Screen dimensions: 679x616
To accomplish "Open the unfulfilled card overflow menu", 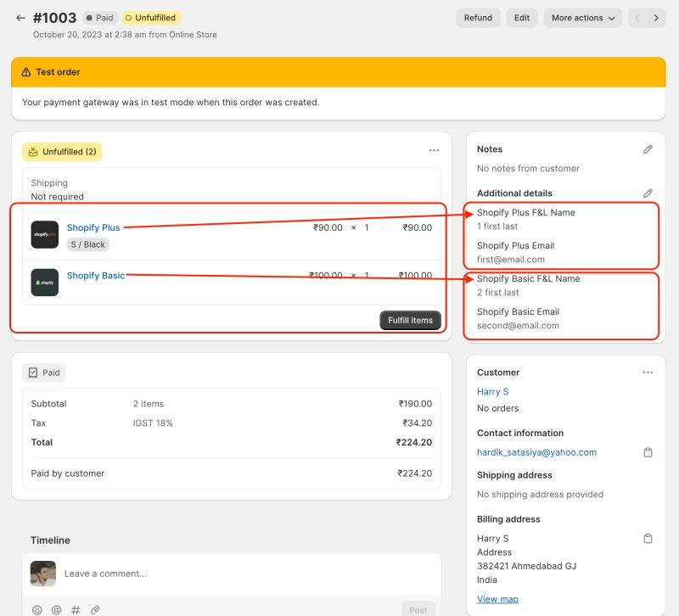I will pyautogui.click(x=434, y=149).
